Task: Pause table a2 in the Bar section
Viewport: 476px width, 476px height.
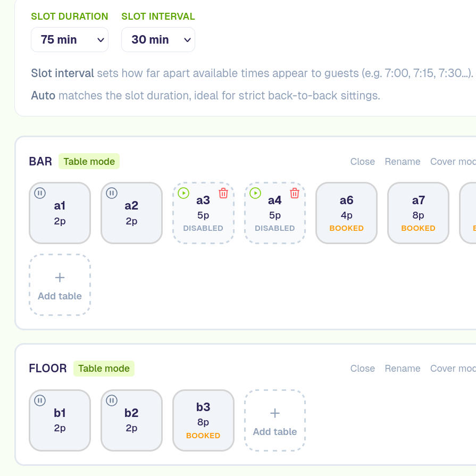Action: click(x=112, y=193)
